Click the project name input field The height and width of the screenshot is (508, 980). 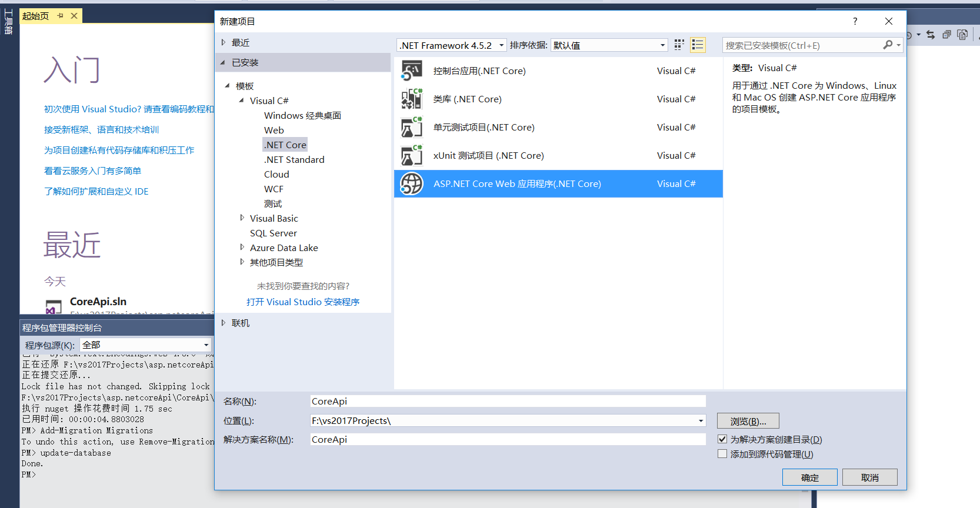click(x=508, y=401)
